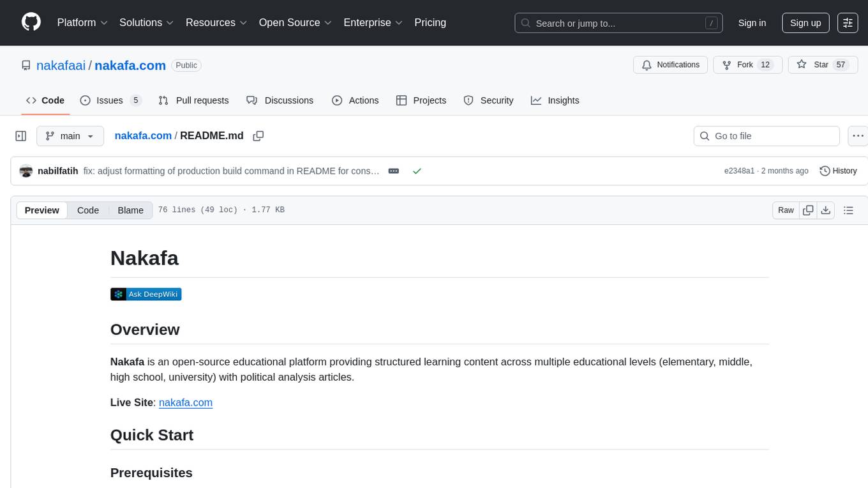This screenshot has height=488, width=868.
Task: Open the file History
Action: tap(838, 171)
